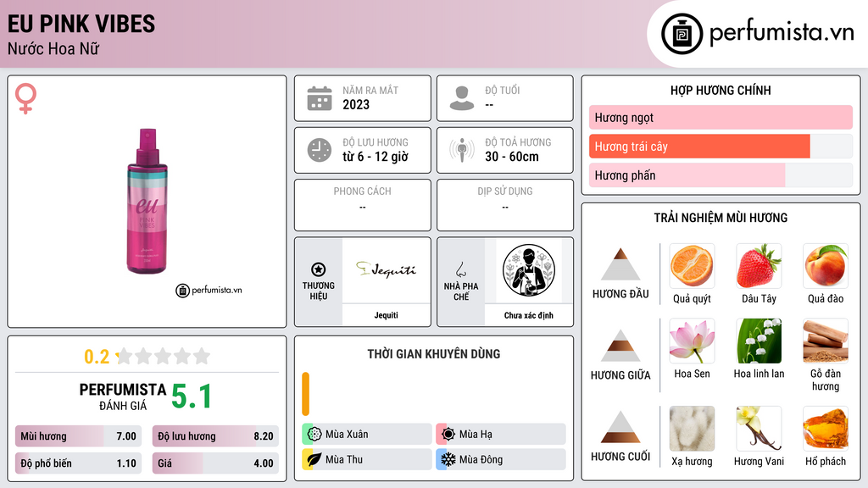Select the Hổ phách note image
This screenshot has height=488, width=868.
click(826, 429)
